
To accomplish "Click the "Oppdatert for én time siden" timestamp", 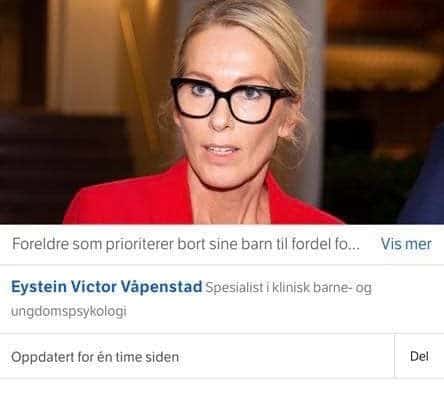I will coord(95,357).
